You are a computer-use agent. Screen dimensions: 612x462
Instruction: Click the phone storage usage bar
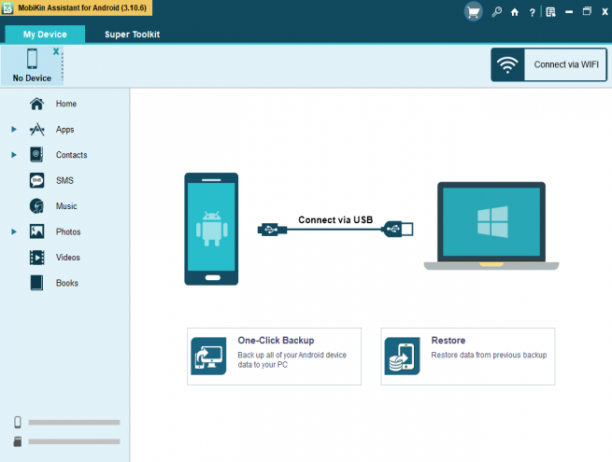pyautogui.click(x=74, y=422)
